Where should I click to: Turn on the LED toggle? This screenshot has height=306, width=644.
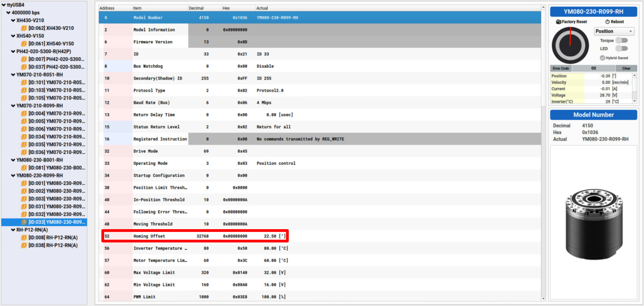[x=621, y=49]
